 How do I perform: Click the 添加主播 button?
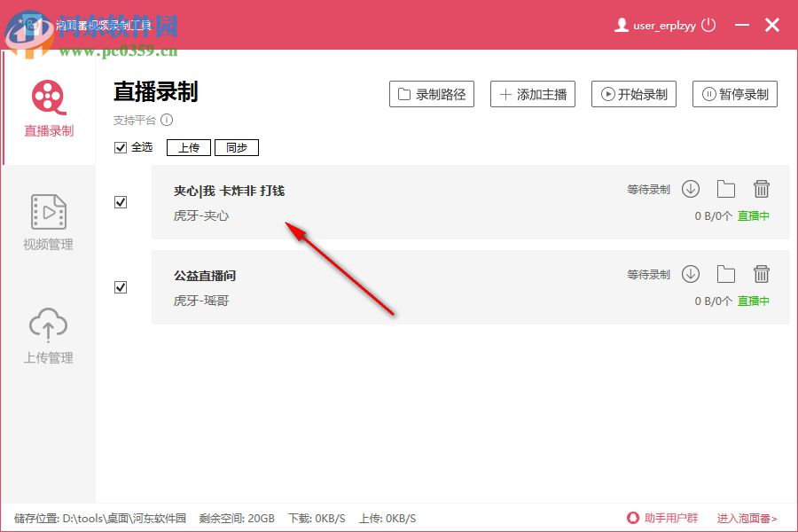click(x=533, y=94)
